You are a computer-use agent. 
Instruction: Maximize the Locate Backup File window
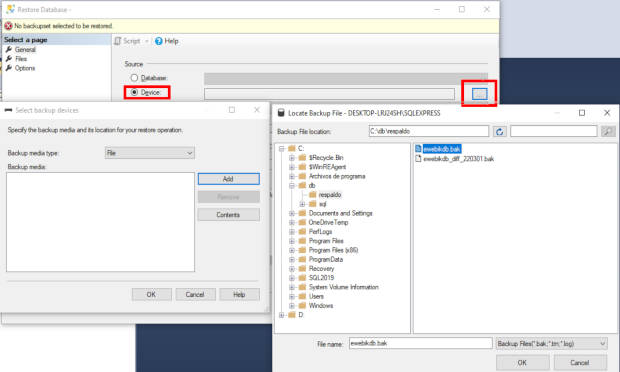click(582, 113)
